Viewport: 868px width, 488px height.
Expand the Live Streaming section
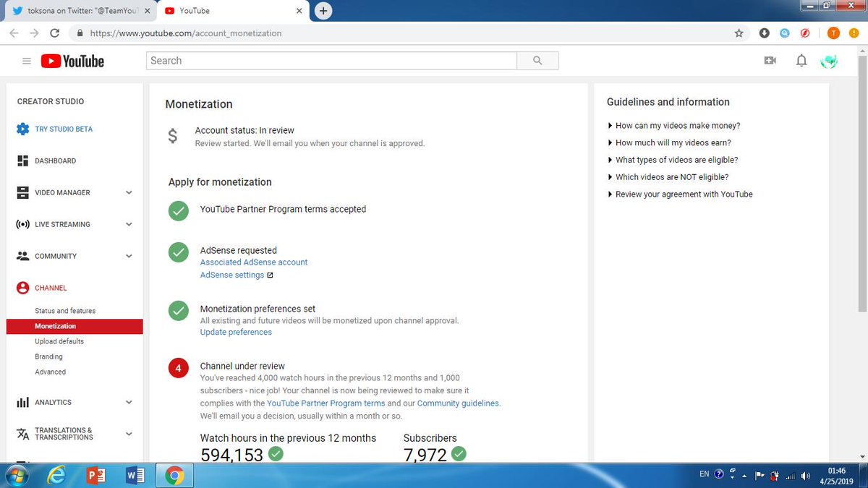pyautogui.click(x=129, y=225)
